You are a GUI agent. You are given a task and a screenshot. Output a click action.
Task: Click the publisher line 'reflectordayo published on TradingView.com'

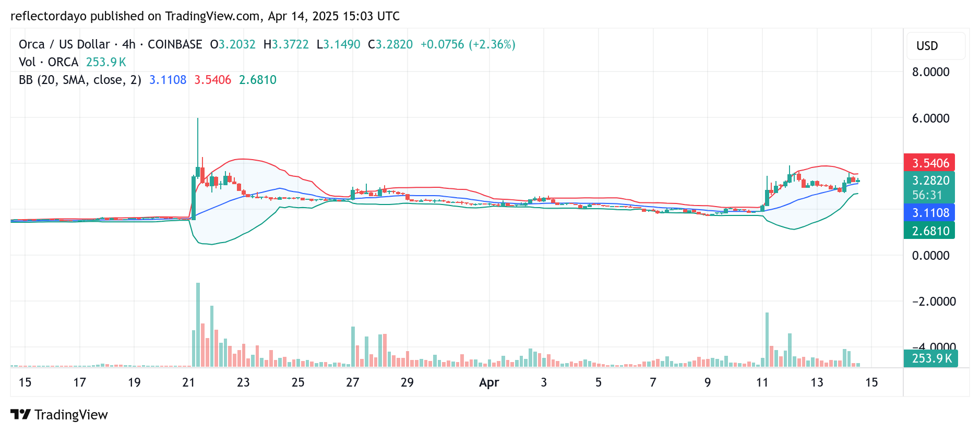pos(136,16)
